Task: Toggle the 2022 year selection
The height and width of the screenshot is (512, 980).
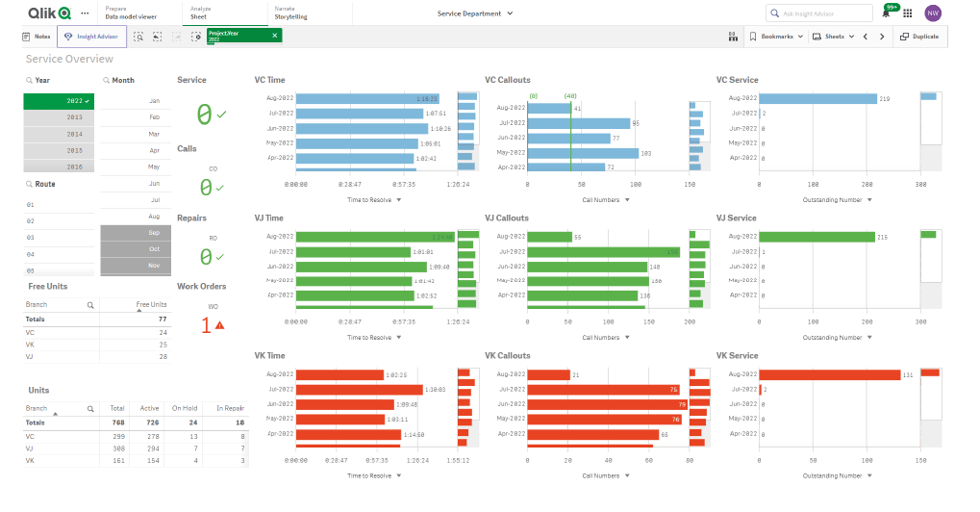Action: [74, 101]
